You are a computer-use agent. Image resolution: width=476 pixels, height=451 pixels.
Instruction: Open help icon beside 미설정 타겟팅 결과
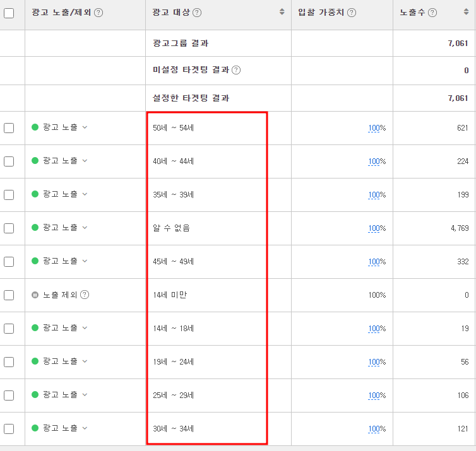coord(236,70)
